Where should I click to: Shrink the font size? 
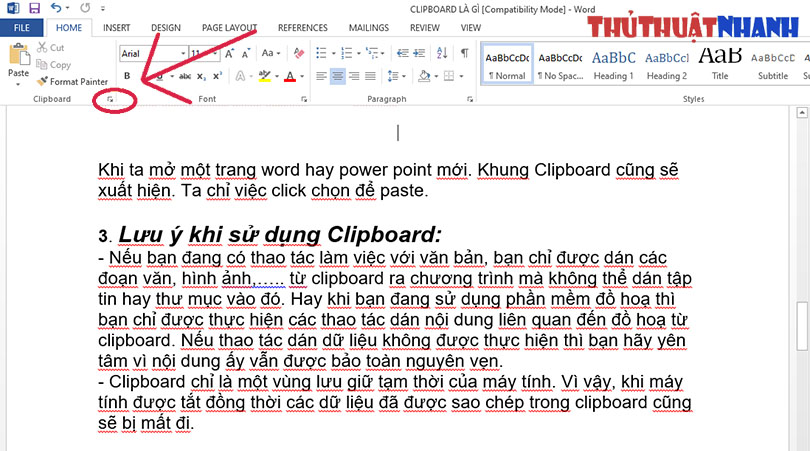(x=246, y=53)
